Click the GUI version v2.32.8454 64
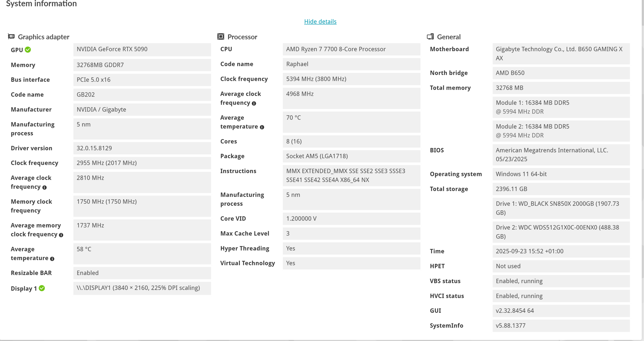 pos(561,311)
